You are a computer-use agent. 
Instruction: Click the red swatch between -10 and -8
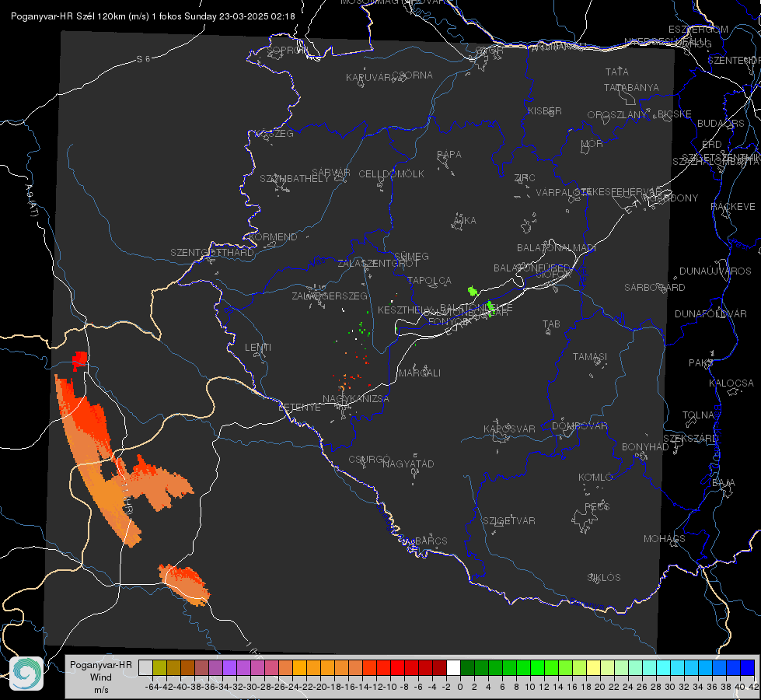pyautogui.click(x=397, y=667)
